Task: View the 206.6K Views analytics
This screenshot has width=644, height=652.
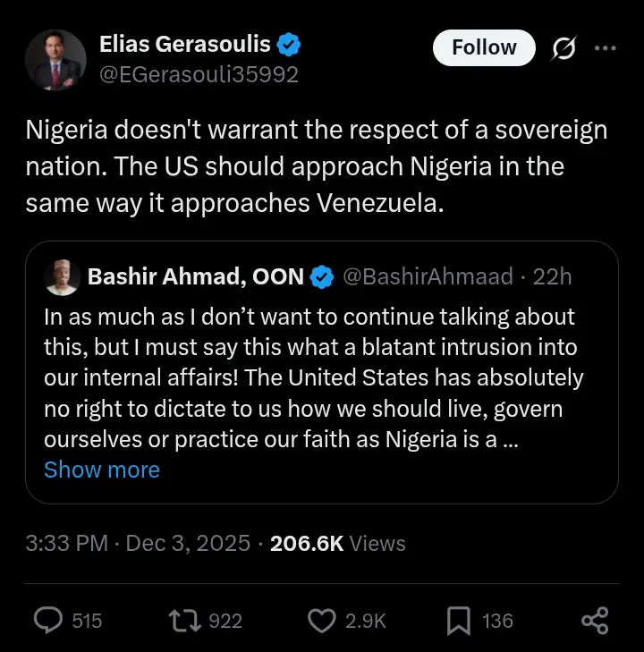Action: tap(337, 544)
